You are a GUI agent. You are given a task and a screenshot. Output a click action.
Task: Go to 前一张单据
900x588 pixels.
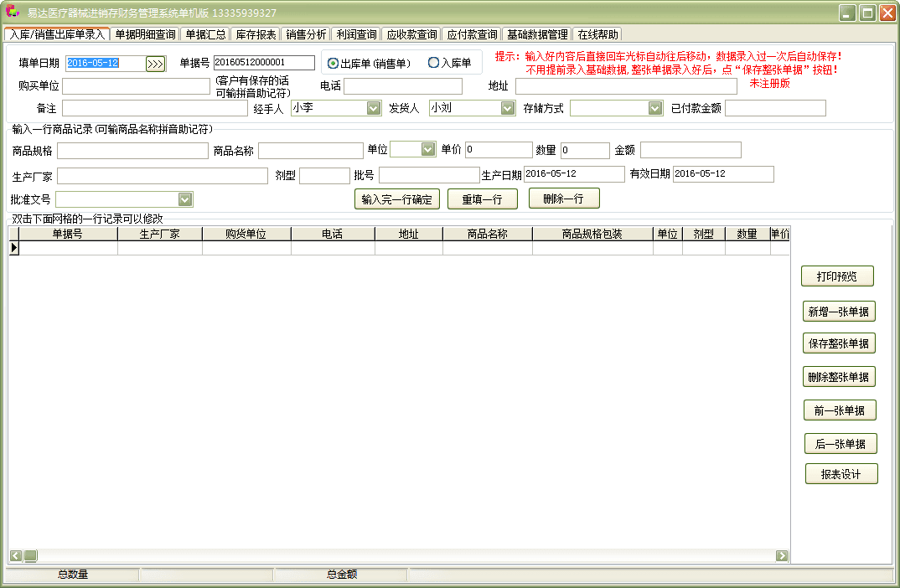840,410
